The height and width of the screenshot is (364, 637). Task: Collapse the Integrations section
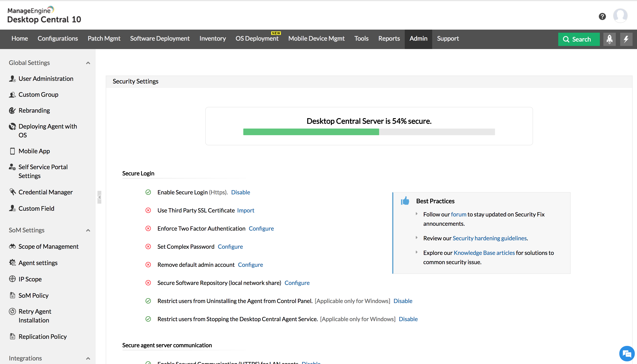(88, 358)
